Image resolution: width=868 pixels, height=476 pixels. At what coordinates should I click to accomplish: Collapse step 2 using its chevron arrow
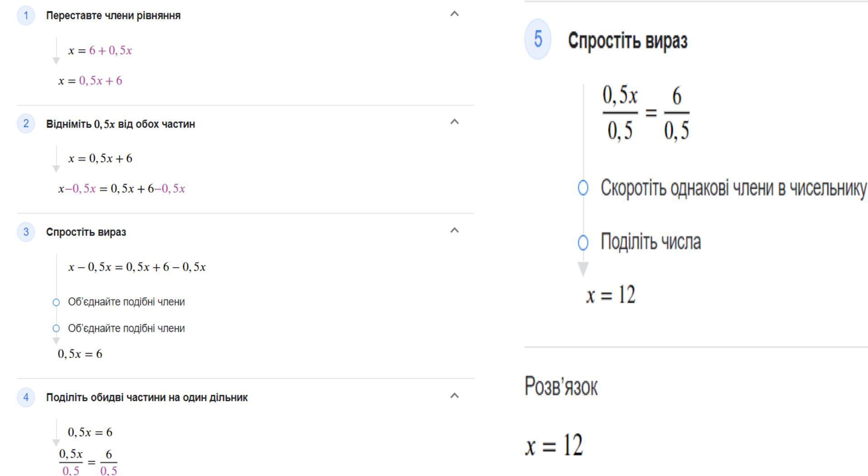[455, 122]
